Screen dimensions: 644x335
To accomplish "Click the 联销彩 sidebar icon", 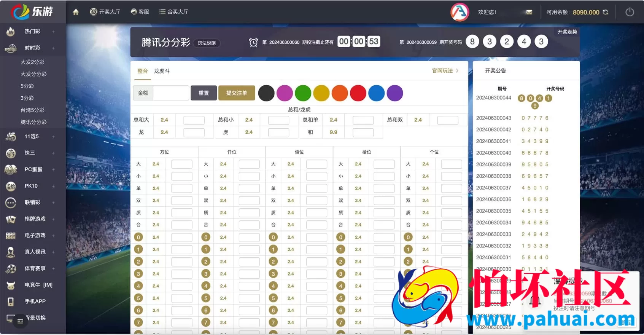I will [x=11, y=203].
